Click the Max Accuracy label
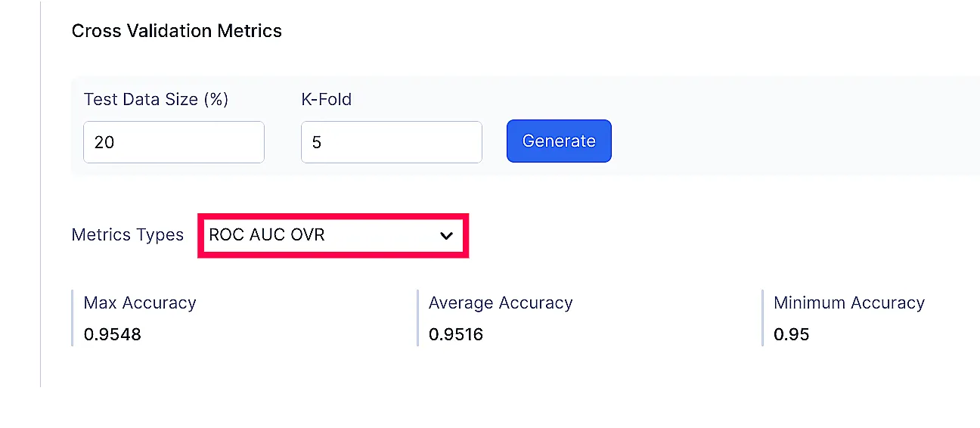Viewport: 980px width, 428px height. pyautogui.click(x=140, y=303)
